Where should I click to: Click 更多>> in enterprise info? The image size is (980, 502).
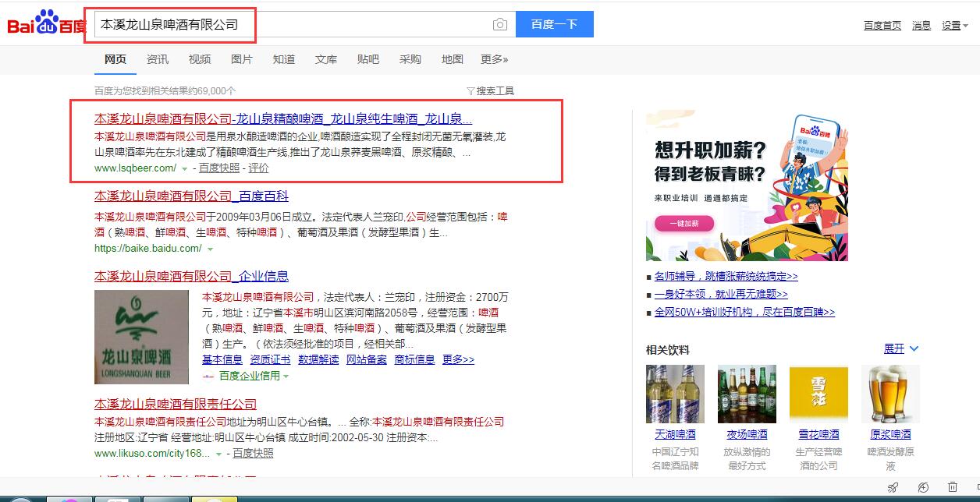(458, 359)
